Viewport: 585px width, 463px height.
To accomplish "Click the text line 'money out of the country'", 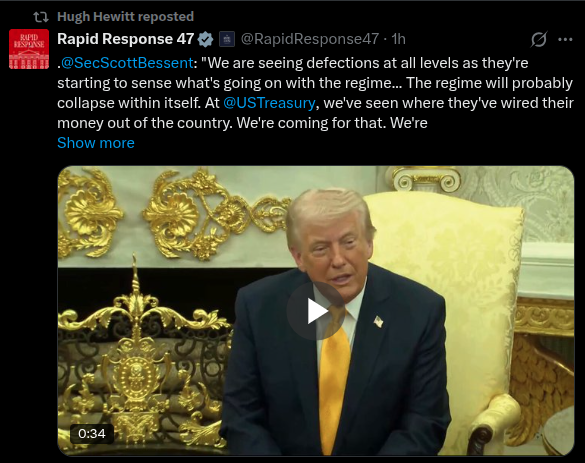I will pos(242,123).
